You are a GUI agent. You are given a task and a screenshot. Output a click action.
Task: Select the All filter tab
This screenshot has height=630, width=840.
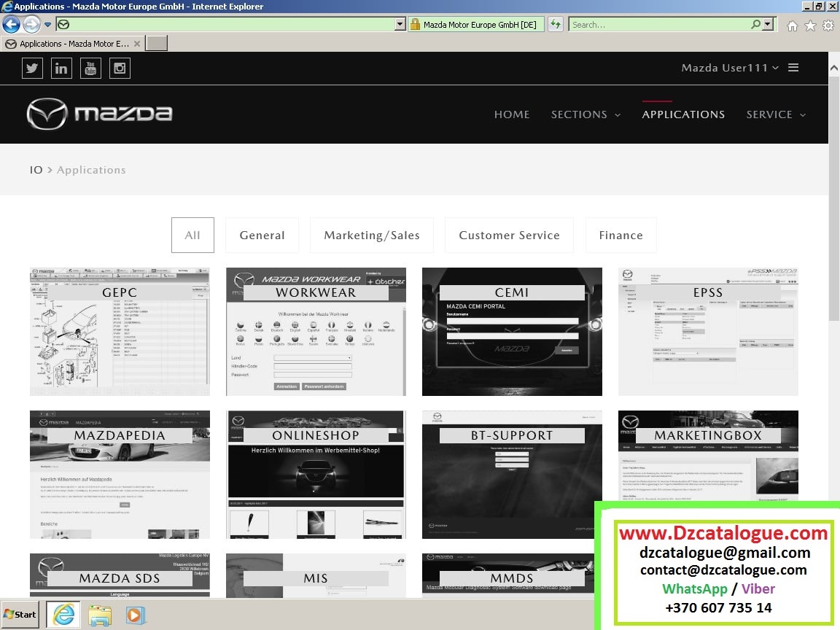pyautogui.click(x=192, y=236)
